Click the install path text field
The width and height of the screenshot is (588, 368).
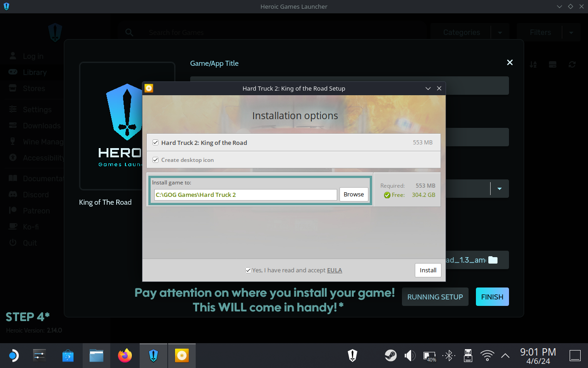click(x=245, y=195)
